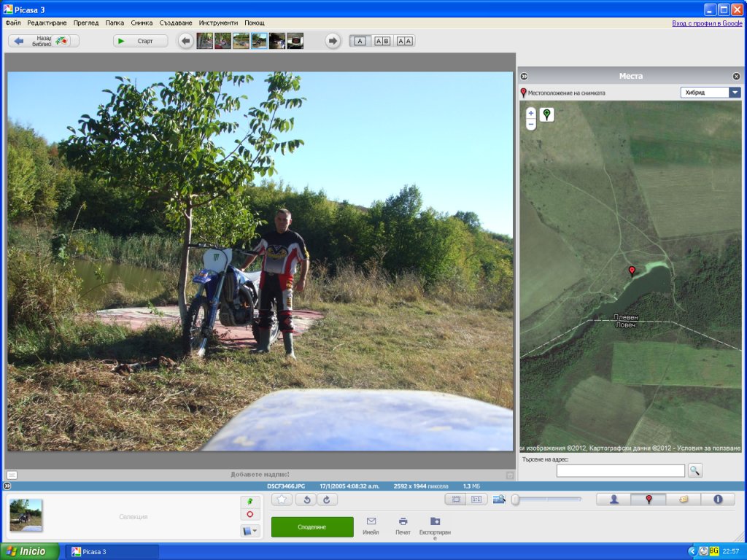The image size is (747, 560).
Task: Select sixth filmstrip thumbnail with helmet
Action: 295,41
